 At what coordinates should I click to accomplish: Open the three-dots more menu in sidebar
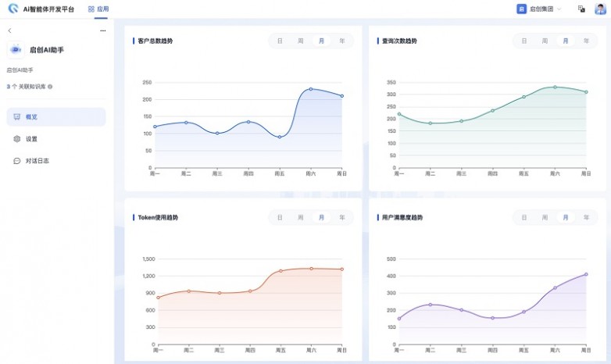coord(103,30)
